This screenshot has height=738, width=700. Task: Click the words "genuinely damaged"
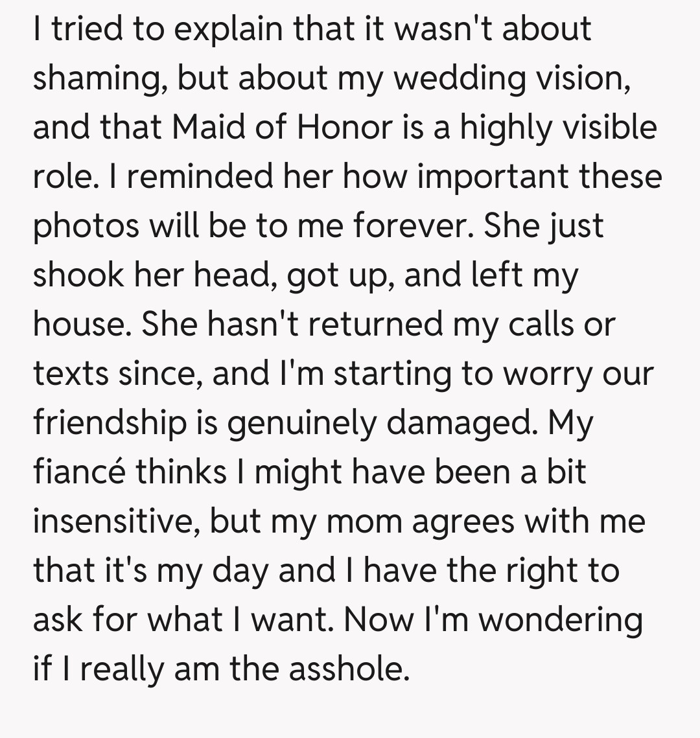375,422
